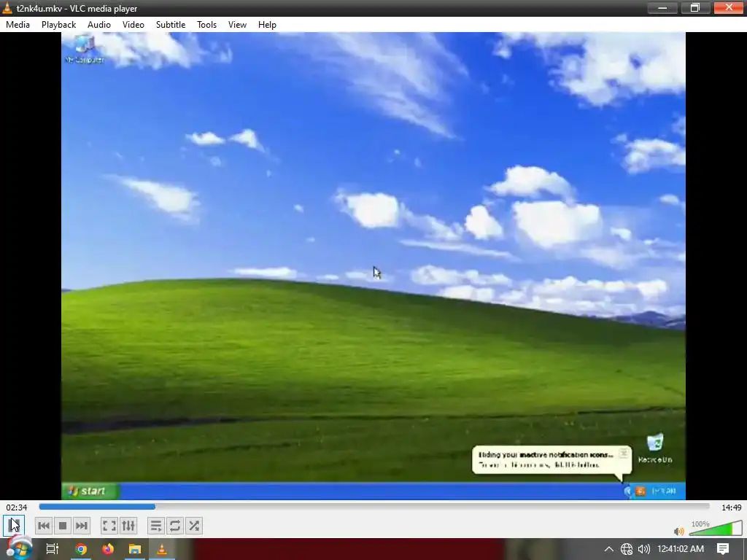
Task: Launch Firefox from the taskbar
Action: coord(108,549)
